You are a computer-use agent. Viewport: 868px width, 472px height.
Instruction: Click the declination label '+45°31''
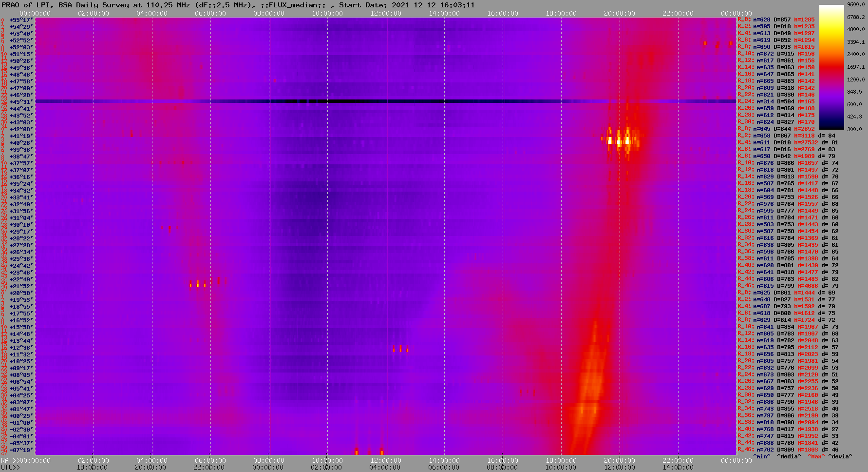point(21,102)
